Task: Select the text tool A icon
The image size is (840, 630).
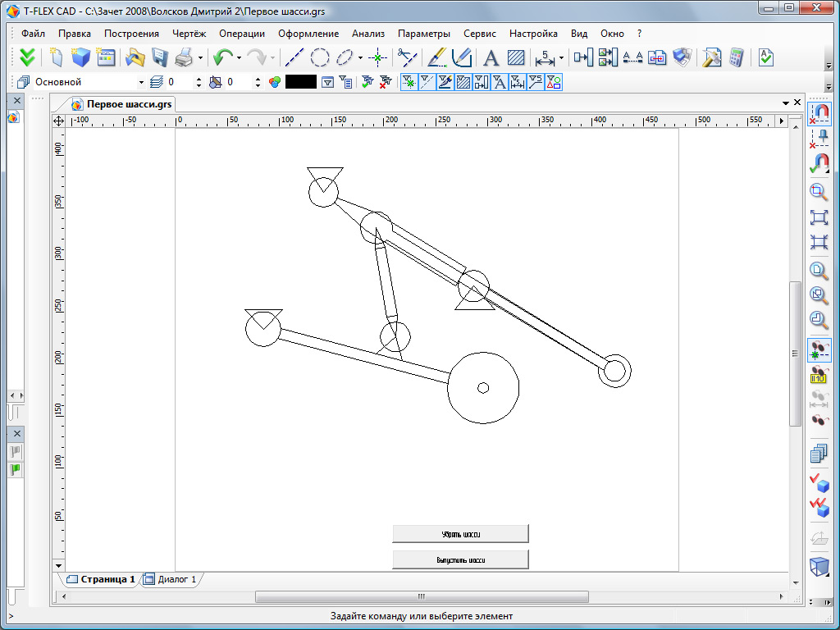Action: [491, 57]
